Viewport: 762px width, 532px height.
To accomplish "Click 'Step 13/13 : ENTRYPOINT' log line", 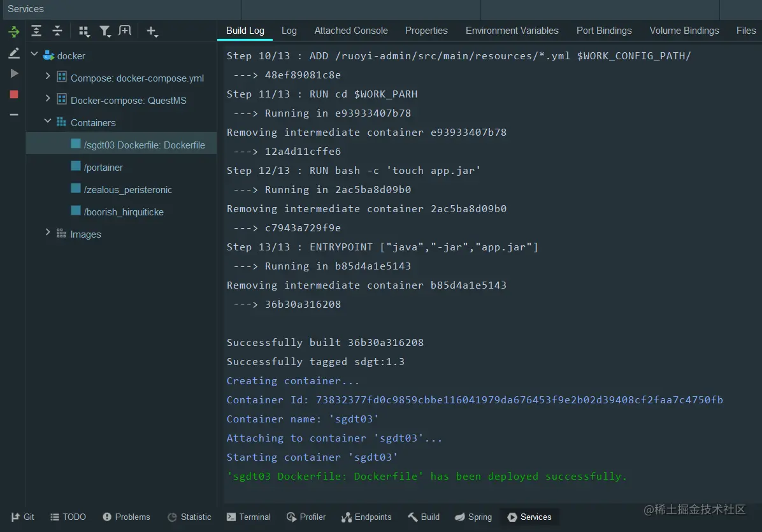I will tap(382, 247).
